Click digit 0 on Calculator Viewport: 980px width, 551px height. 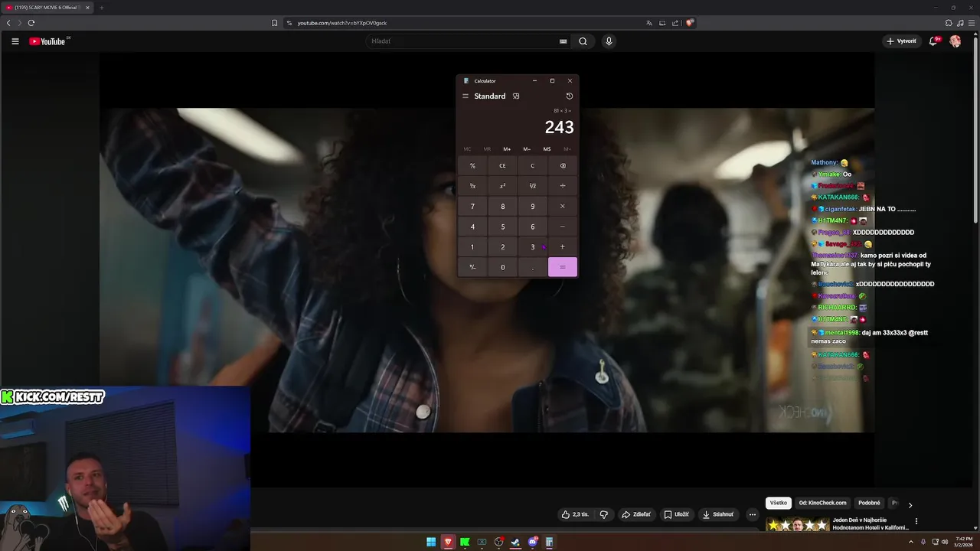[502, 267]
